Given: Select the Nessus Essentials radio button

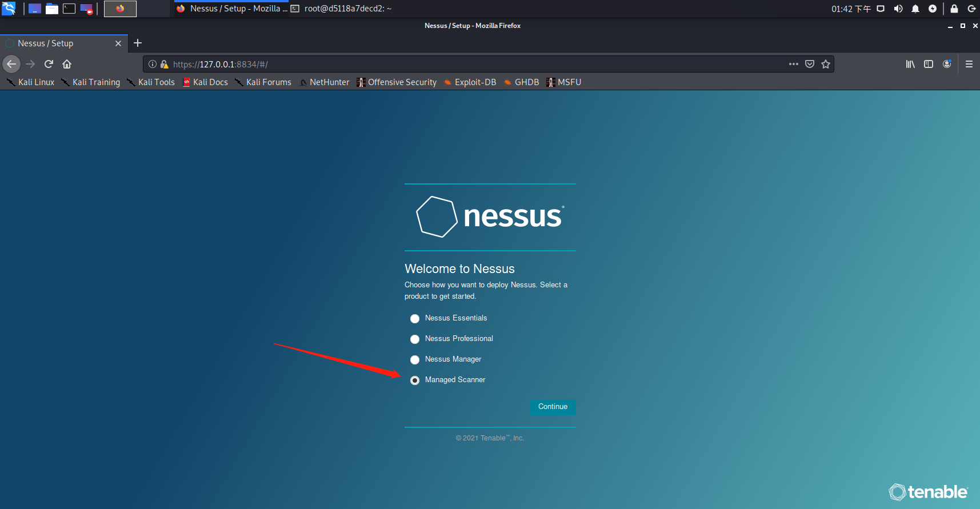Looking at the screenshot, I should coord(415,319).
